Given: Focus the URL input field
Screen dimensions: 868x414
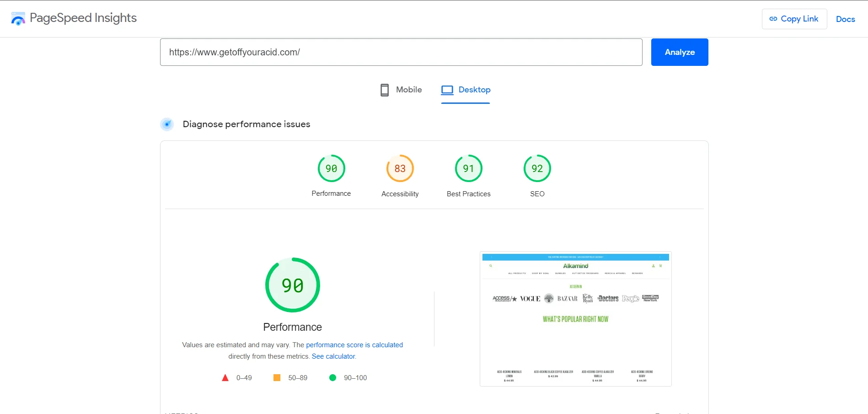Looking at the screenshot, I should click(401, 52).
